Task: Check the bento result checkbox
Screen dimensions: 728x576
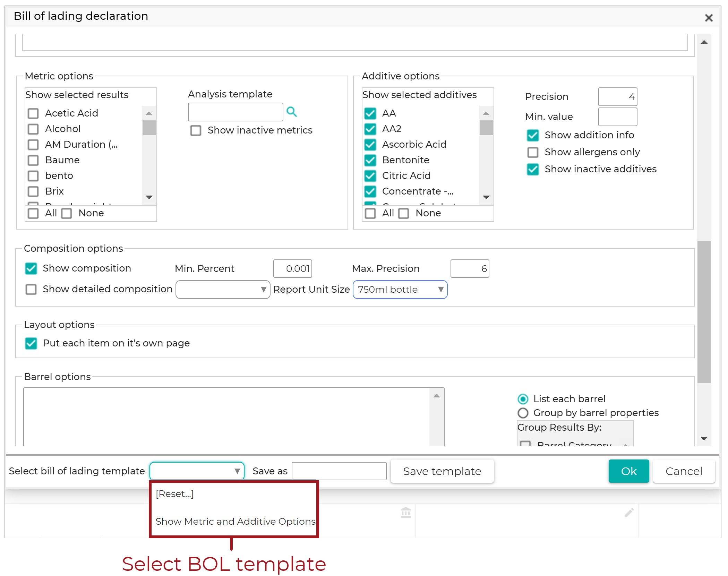Action: tap(33, 176)
